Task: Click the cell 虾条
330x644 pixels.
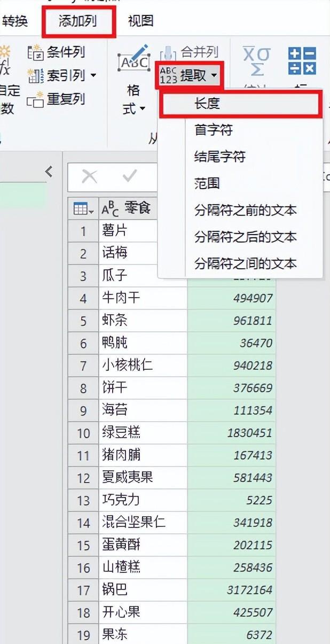Action: [142, 321]
